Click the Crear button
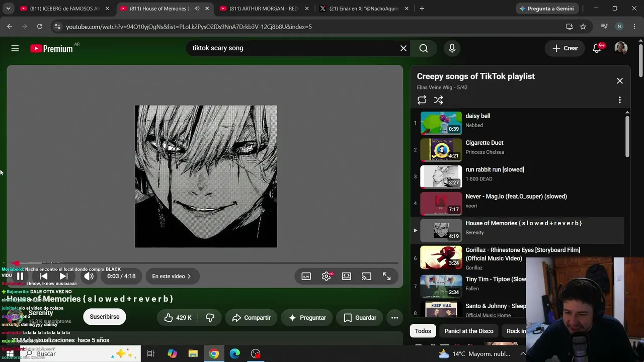Viewport: 644px width, 362px height. point(565,48)
